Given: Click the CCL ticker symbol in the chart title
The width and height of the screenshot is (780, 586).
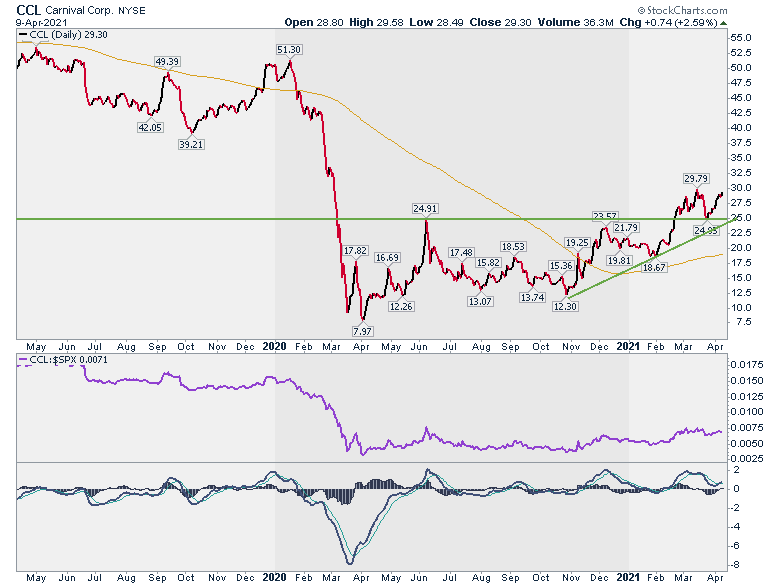Looking at the screenshot, I should 28,10.
